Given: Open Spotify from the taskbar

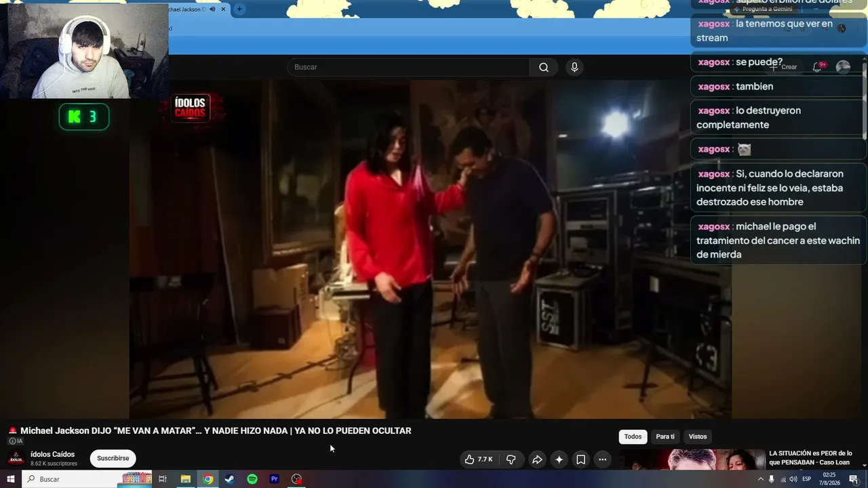Looking at the screenshot, I should 252,479.
